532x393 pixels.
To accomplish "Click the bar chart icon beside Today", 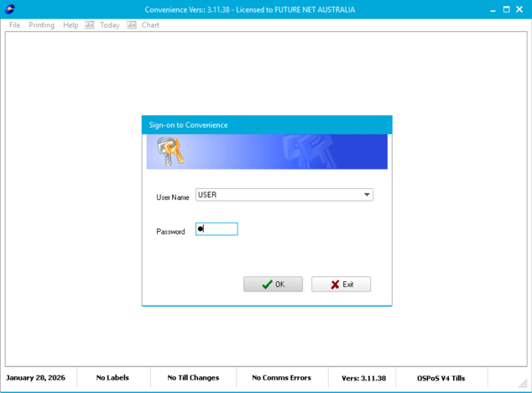I will click(89, 25).
